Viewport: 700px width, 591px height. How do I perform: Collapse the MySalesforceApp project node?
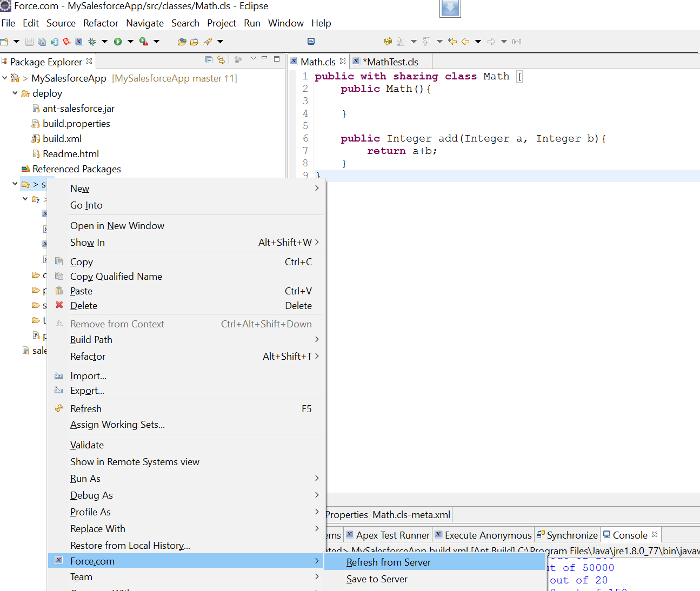[x=5, y=78]
